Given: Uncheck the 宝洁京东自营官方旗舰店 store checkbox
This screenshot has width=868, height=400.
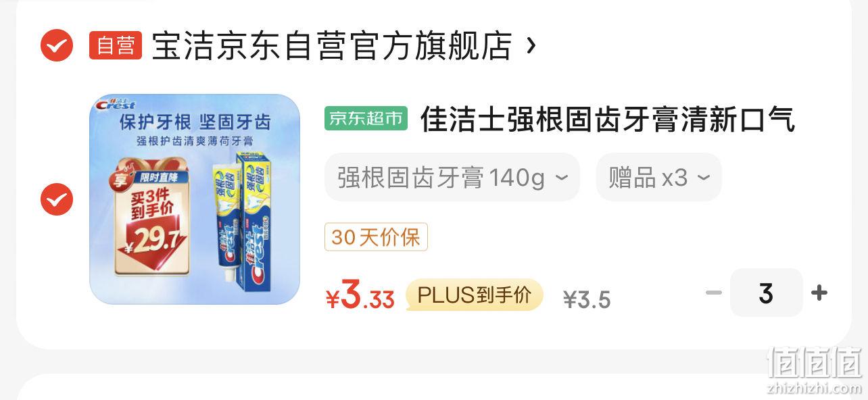Looking at the screenshot, I should [57, 46].
